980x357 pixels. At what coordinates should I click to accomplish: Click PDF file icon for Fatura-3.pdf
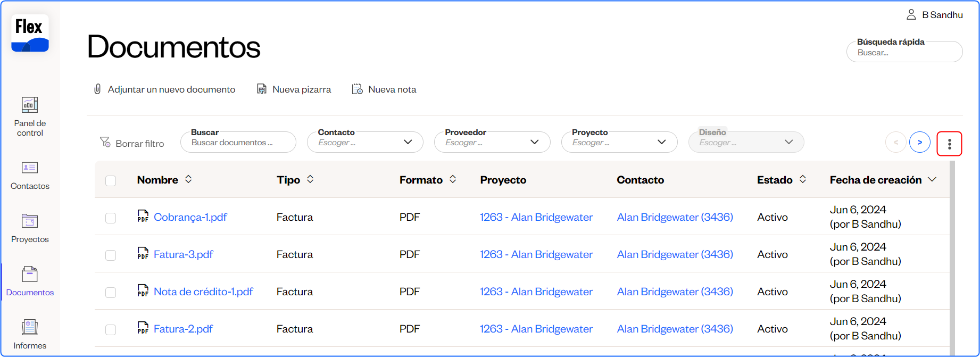pos(143,253)
